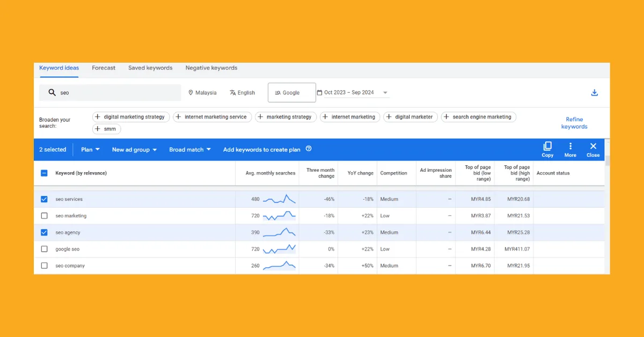Click the 'seo' keyword search field

coord(110,92)
